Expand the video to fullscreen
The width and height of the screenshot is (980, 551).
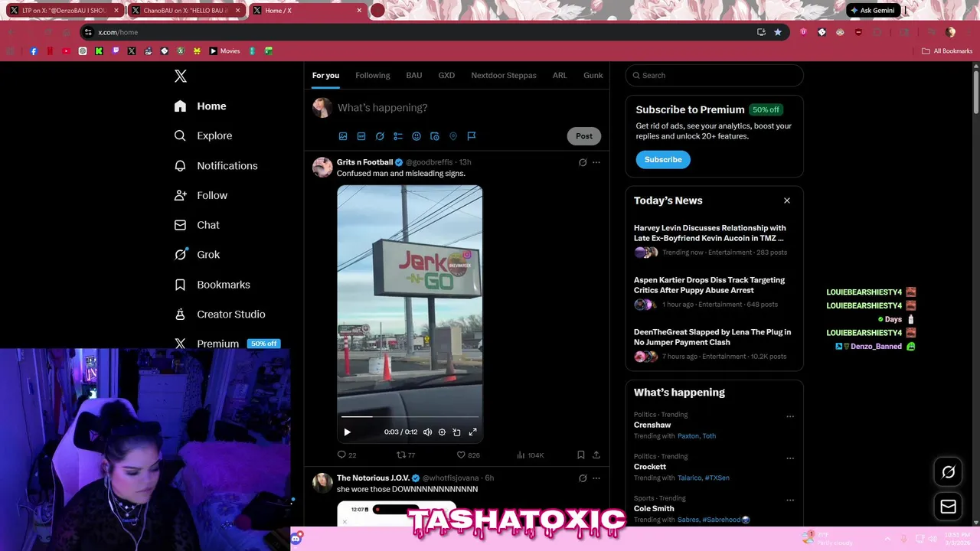[x=472, y=432]
